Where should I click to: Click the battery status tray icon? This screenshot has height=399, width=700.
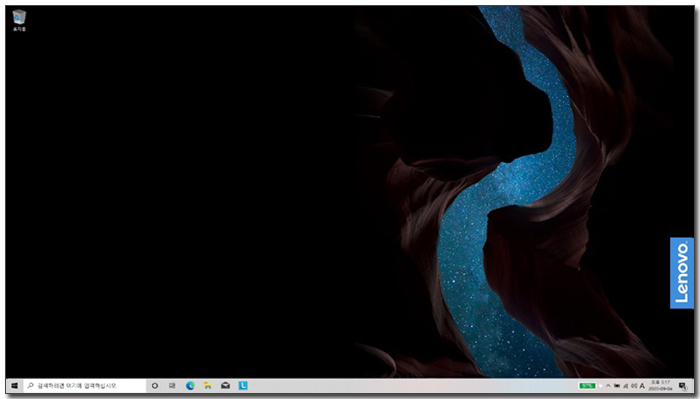(x=617, y=386)
